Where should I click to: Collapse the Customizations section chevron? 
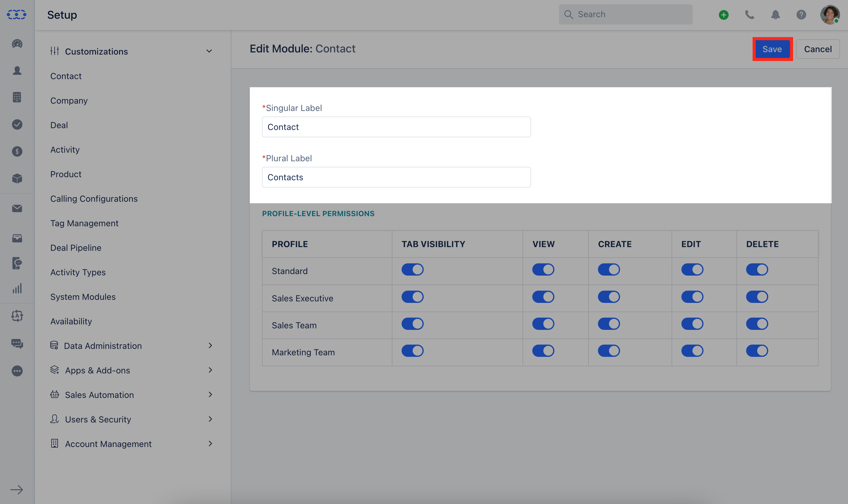click(x=209, y=51)
